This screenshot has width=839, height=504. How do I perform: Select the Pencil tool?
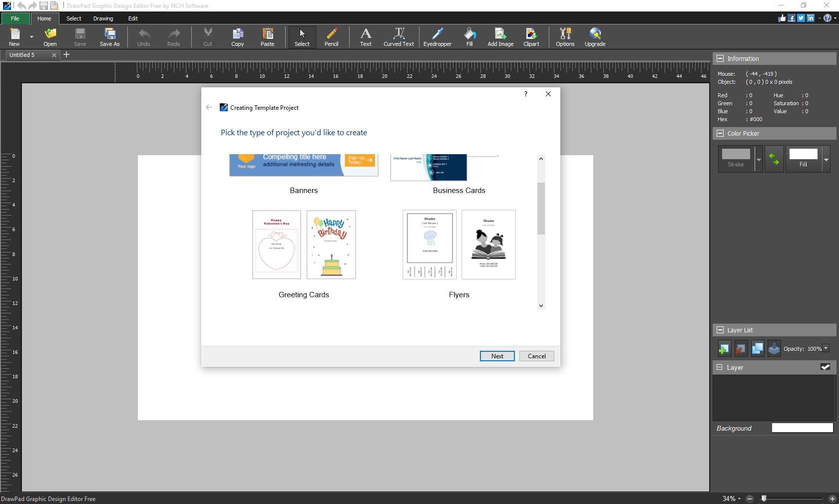coord(331,37)
